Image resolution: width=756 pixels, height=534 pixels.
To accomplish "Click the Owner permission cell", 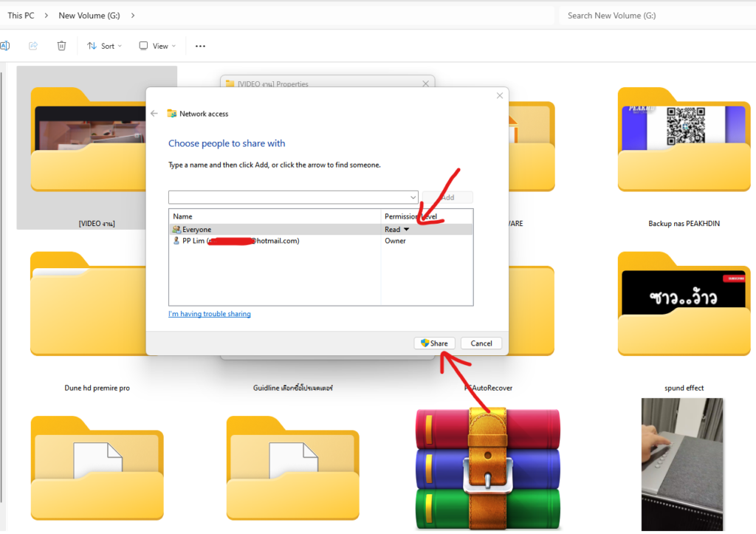I will [x=396, y=241].
